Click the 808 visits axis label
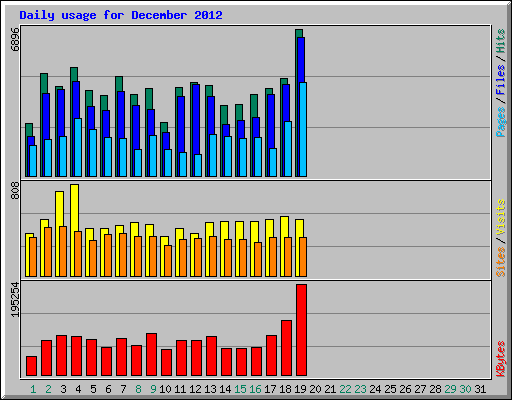This screenshot has width=512, height=400. point(15,191)
